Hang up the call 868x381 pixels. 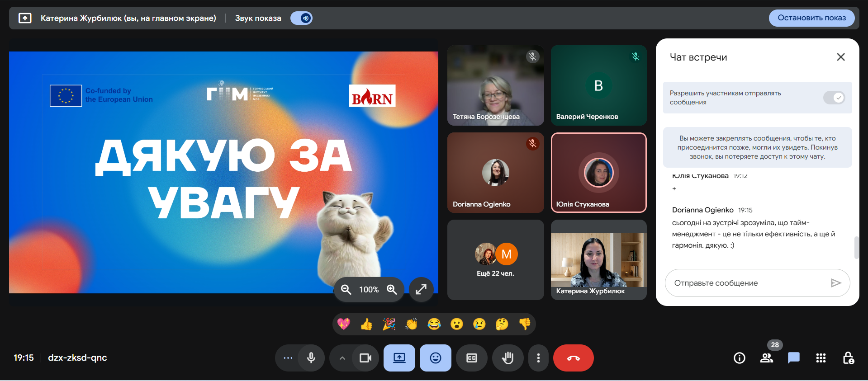pyautogui.click(x=573, y=358)
